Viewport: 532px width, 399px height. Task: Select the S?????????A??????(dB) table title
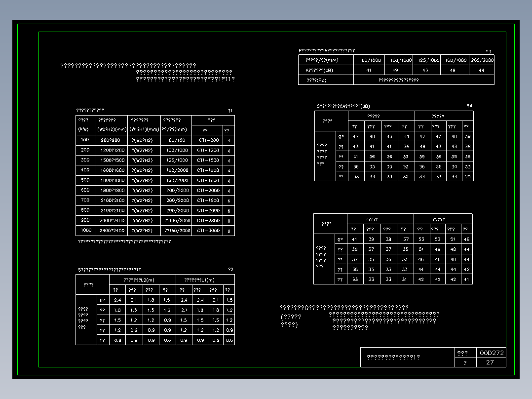tap(343, 106)
